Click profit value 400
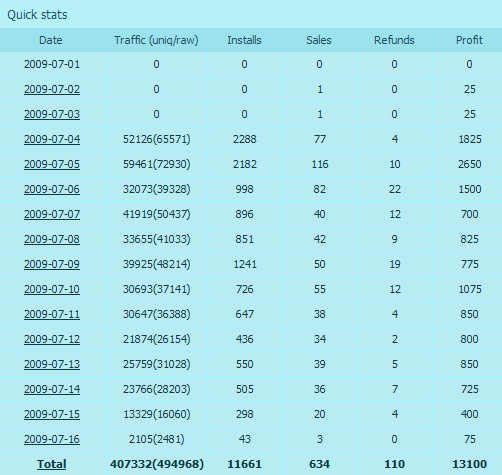The height and width of the screenshot is (475, 502). pyautogui.click(x=469, y=414)
